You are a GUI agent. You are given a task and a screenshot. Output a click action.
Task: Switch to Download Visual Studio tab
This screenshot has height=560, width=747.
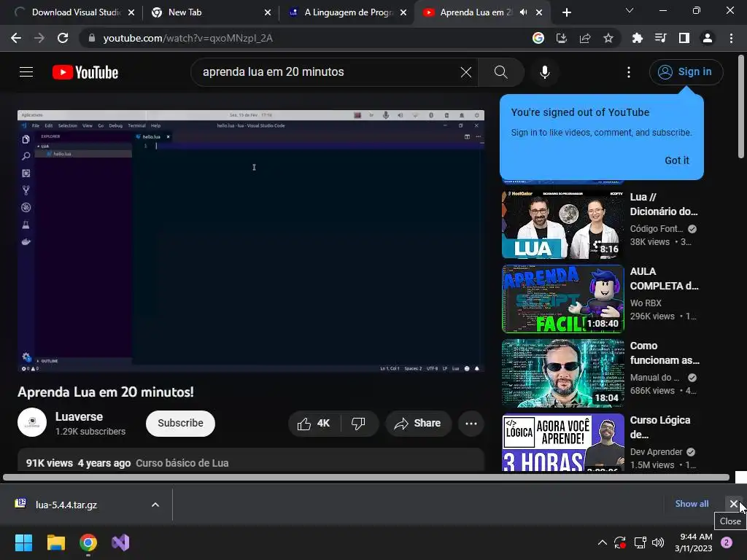74,12
